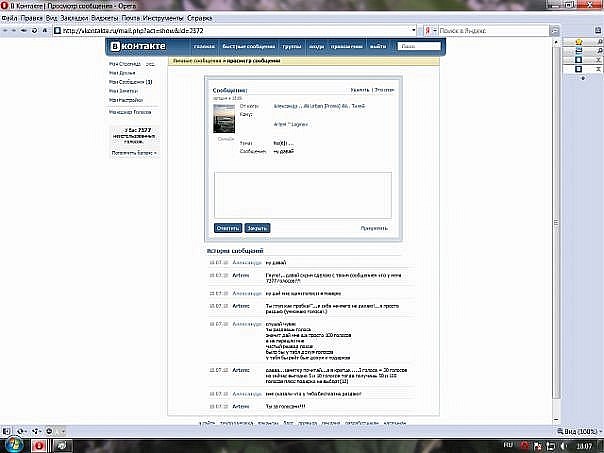Screen dimensions: 604x453
Task: Click the ВКонтакте logo
Action: click(x=138, y=46)
